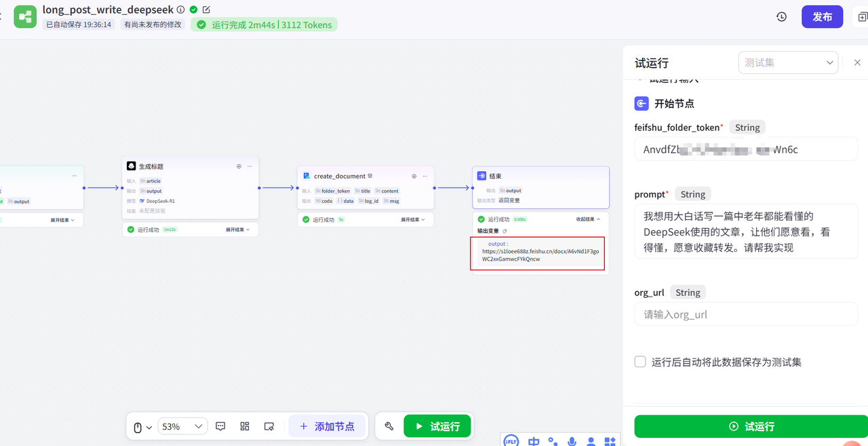Collapse the 结束 node result with 收起结果

(x=588, y=219)
